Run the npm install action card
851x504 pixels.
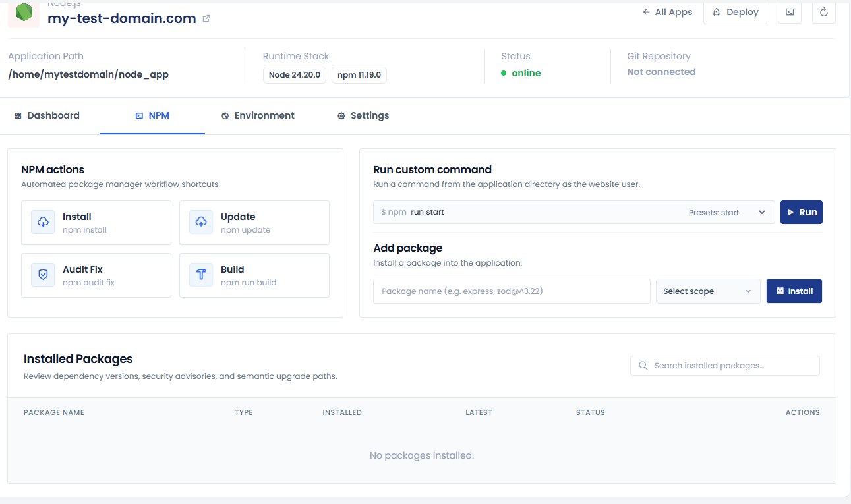[96, 223]
